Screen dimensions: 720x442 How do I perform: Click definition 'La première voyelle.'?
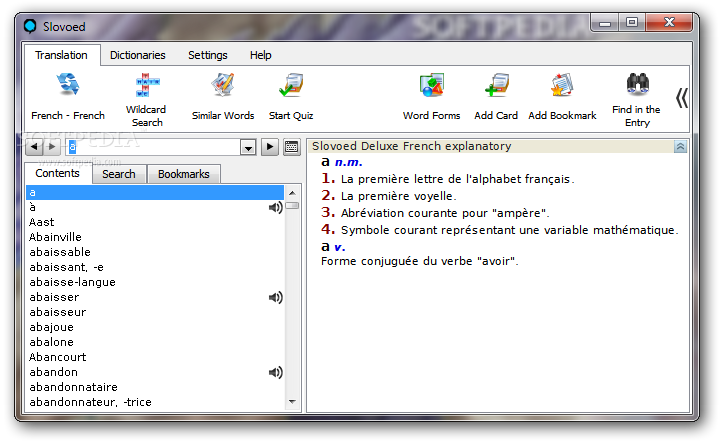[x=399, y=196]
